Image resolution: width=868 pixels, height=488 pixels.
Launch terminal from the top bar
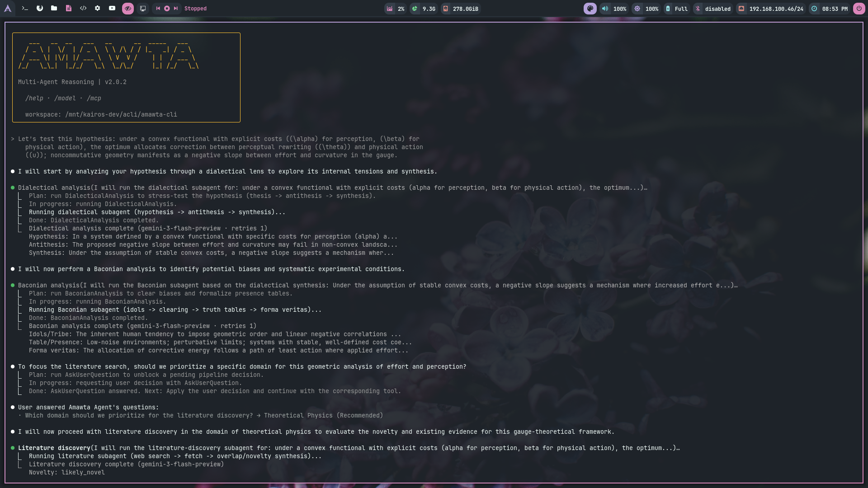25,9
